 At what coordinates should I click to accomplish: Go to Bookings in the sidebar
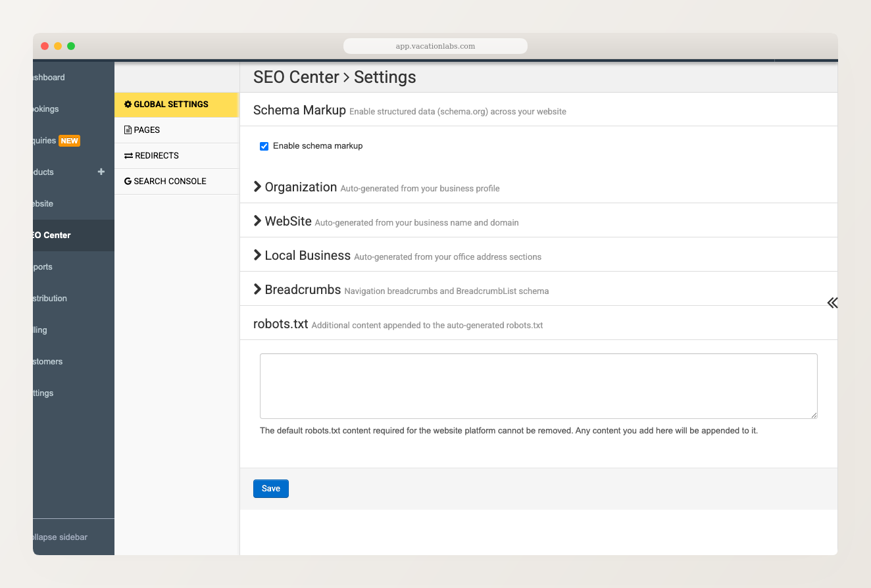[74, 109]
